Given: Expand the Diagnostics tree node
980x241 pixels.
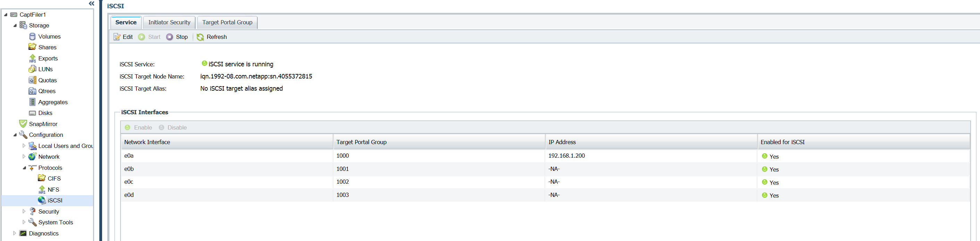Looking at the screenshot, I should pyautogui.click(x=15, y=233).
